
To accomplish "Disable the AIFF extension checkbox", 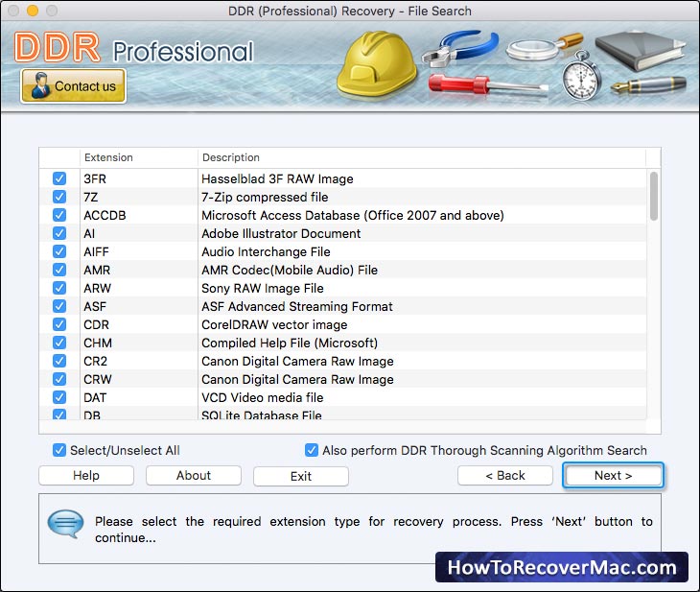I will (x=59, y=251).
